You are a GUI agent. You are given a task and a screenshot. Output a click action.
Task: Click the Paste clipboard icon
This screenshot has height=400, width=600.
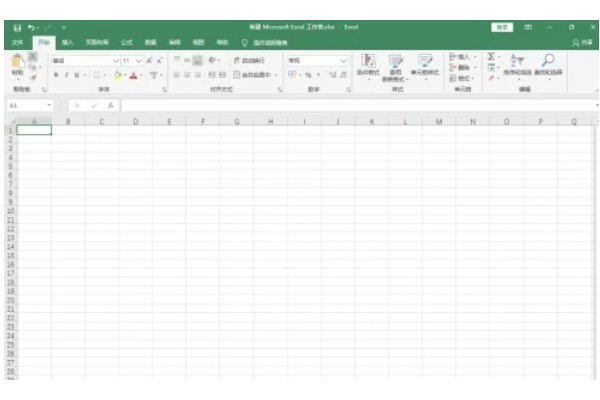[18, 61]
